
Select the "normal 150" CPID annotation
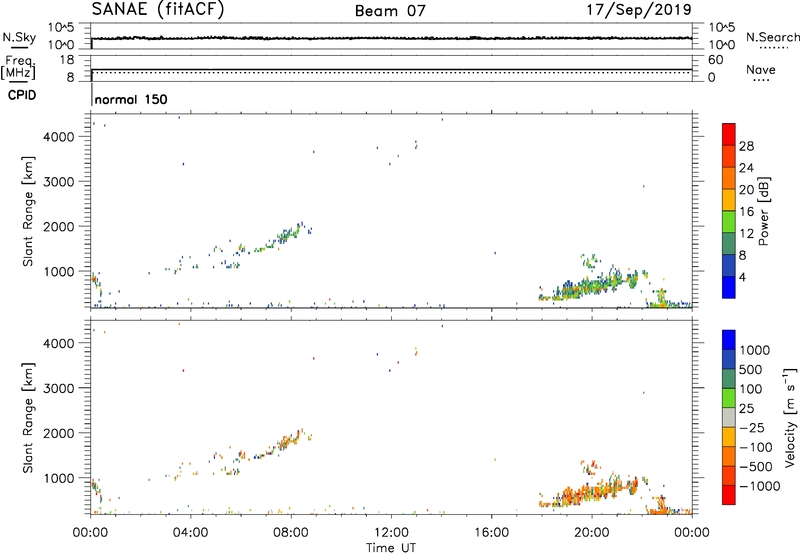click(x=131, y=99)
